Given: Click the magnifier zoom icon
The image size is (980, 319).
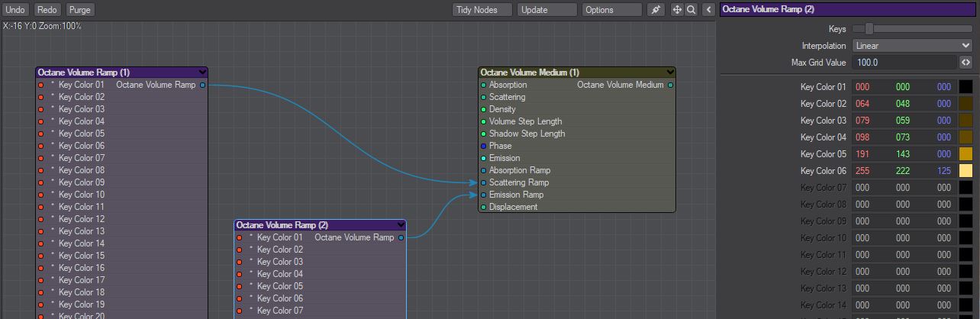Looking at the screenshot, I should [x=691, y=10].
